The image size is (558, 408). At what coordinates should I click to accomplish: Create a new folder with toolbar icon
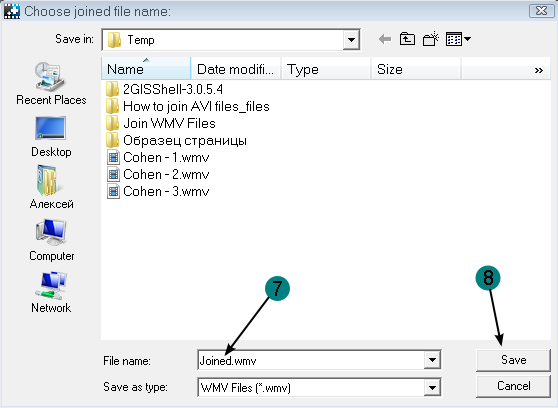pyautogui.click(x=431, y=39)
